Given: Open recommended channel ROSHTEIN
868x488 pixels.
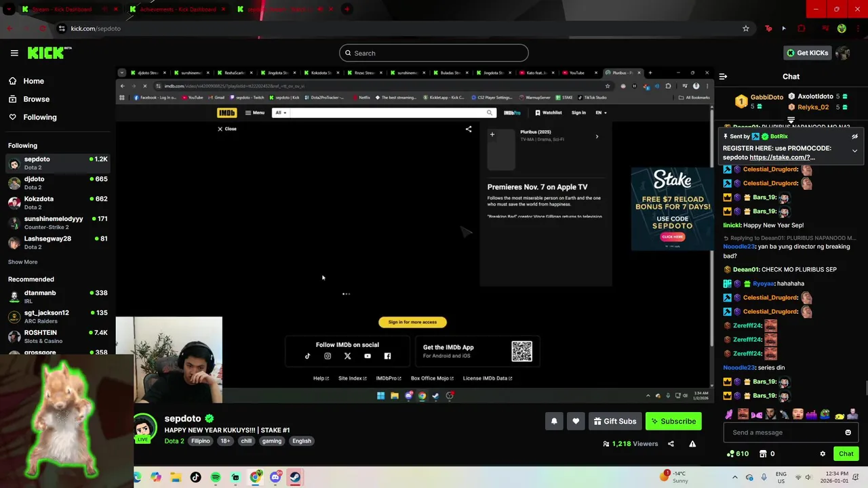Looking at the screenshot, I should point(58,336).
